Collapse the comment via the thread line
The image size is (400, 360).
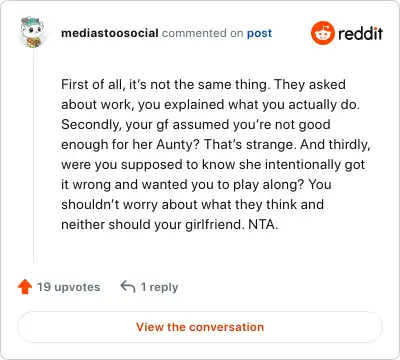33,157
